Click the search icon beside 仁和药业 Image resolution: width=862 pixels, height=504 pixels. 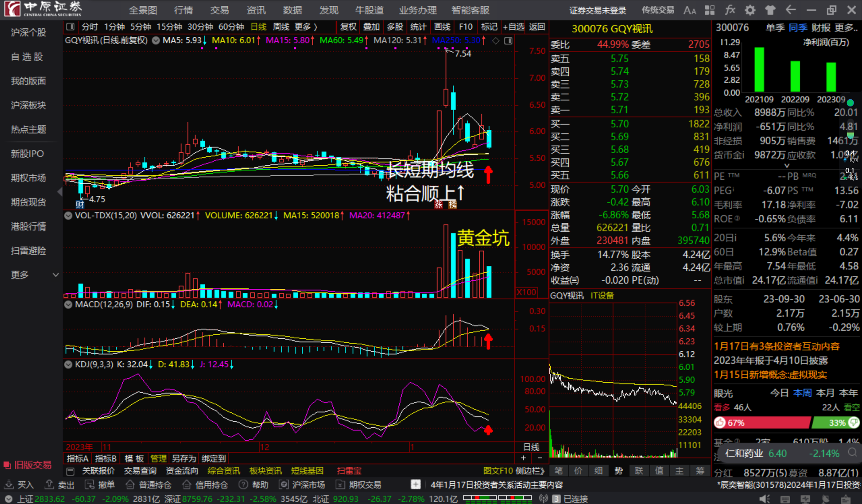tap(852, 453)
